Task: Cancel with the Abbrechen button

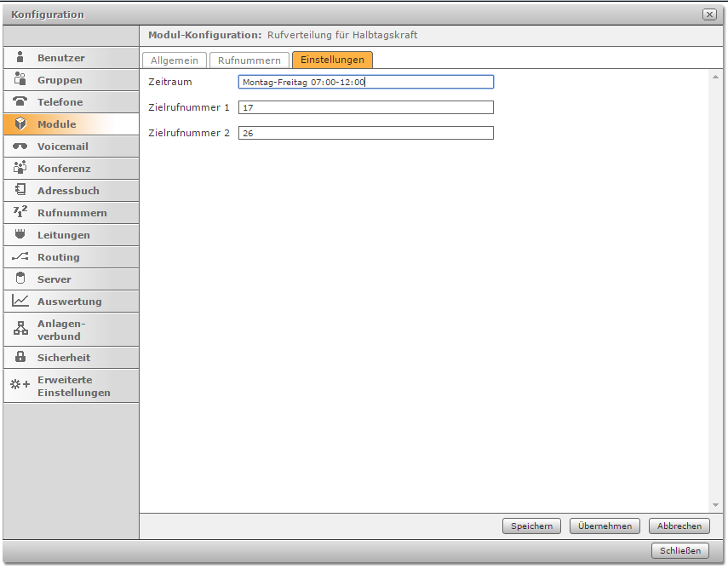Action: [679, 526]
